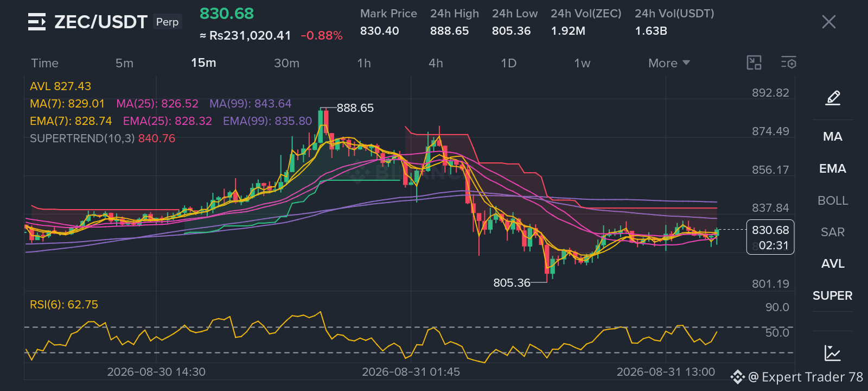Image resolution: width=868 pixels, height=391 pixels.
Task: Enable the BOLL indicator
Action: (x=833, y=200)
